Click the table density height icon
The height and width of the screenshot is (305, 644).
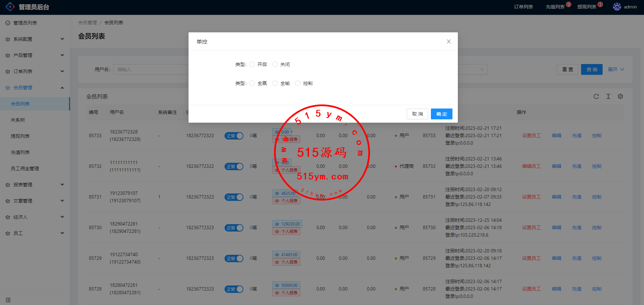pos(608,96)
